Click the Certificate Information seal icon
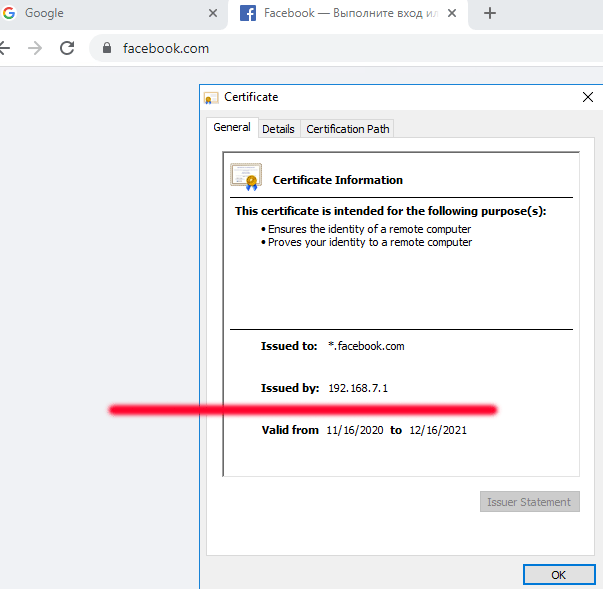603x589 pixels. [x=246, y=177]
